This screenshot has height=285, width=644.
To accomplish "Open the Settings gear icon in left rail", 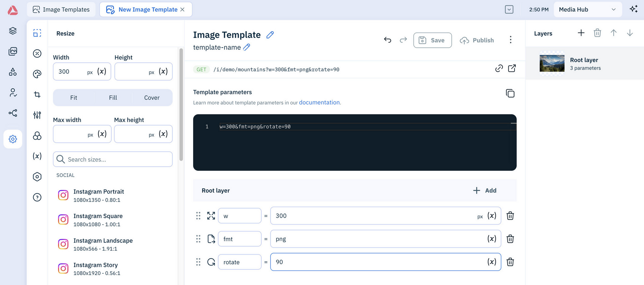I will click(13, 139).
